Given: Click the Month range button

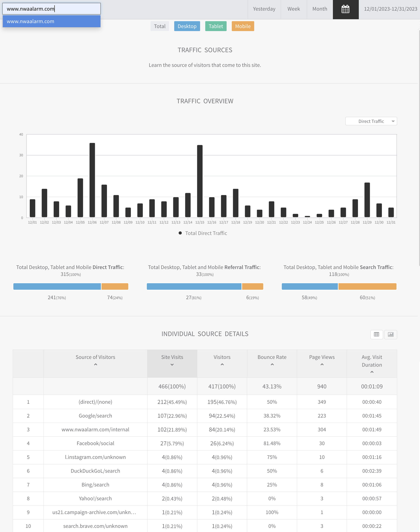Looking at the screenshot, I should pyautogui.click(x=320, y=9).
